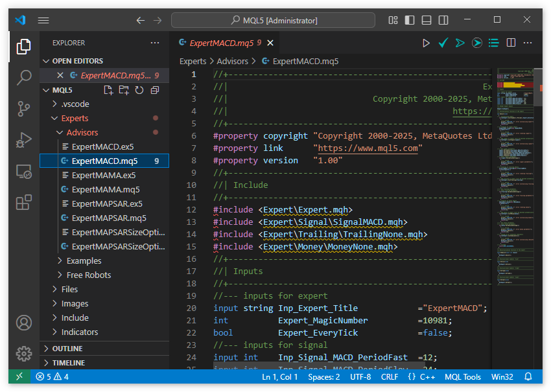The image size is (551, 392).
Task: Click the green double-arrow icon
Action: (x=460, y=43)
